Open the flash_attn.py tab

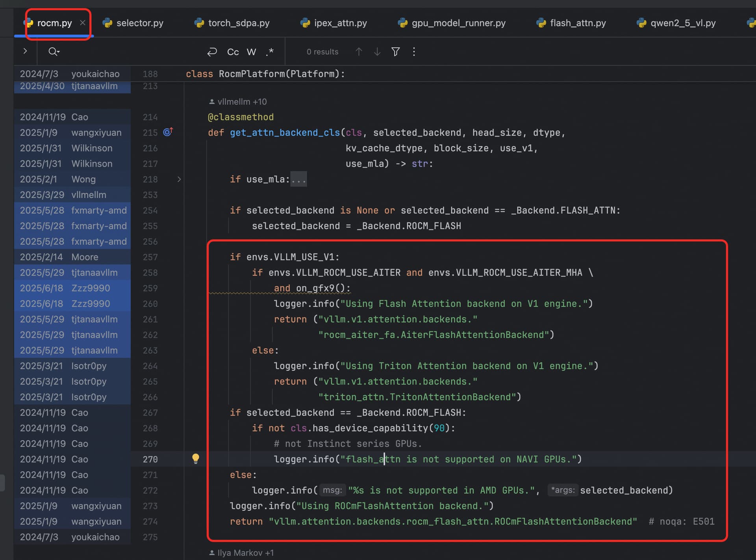tap(578, 23)
